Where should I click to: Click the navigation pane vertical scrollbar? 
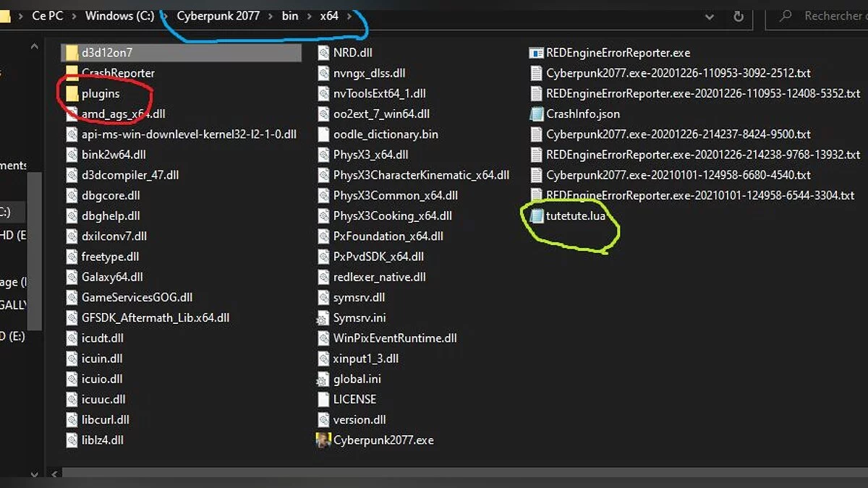[x=35, y=253]
